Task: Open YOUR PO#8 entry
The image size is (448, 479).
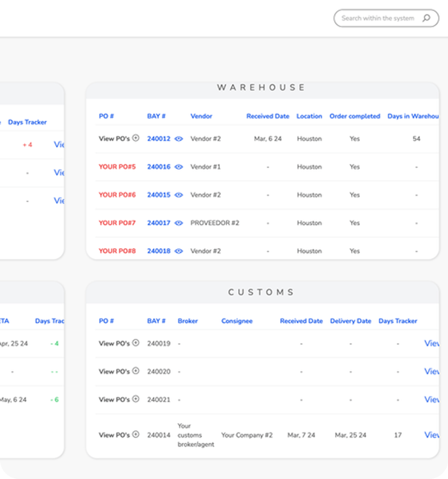Action: coord(117,251)
